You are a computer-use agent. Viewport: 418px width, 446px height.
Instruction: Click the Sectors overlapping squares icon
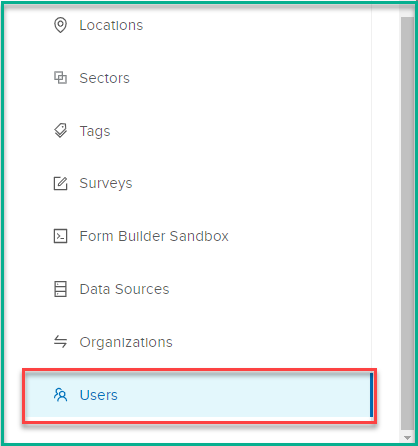[60, 78]
